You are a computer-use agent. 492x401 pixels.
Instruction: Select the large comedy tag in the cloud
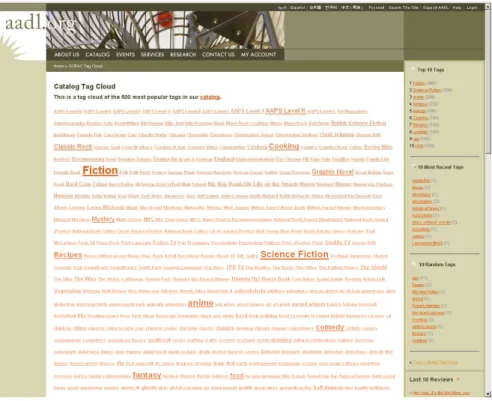point(330,327)
